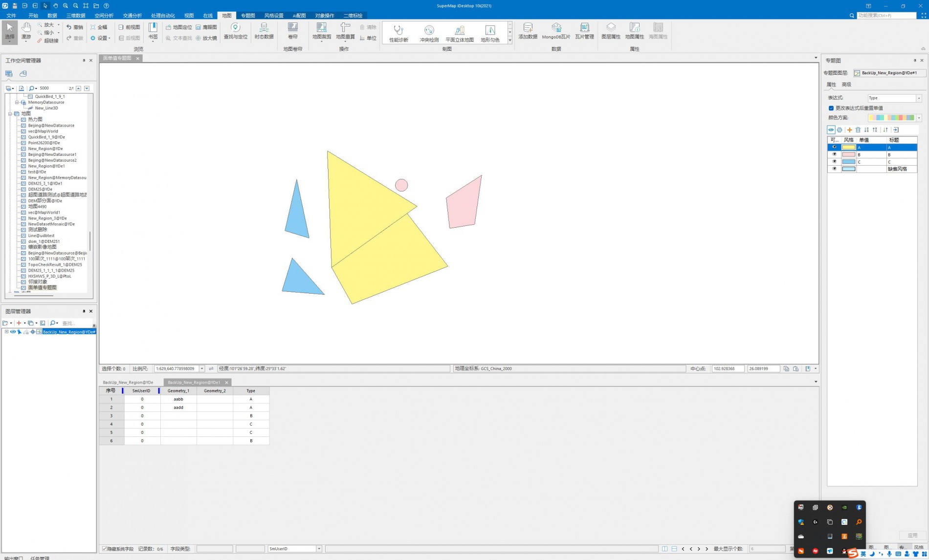Run 性能诊断 (Performance Diagnosis)
Image resolution: width=929 pixels, height=560 pixels.
coord(398,34)
